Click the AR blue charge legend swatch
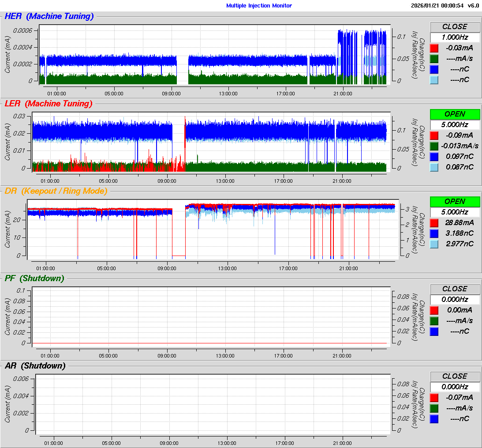482x448 pixels. click(x=434, y=418)
